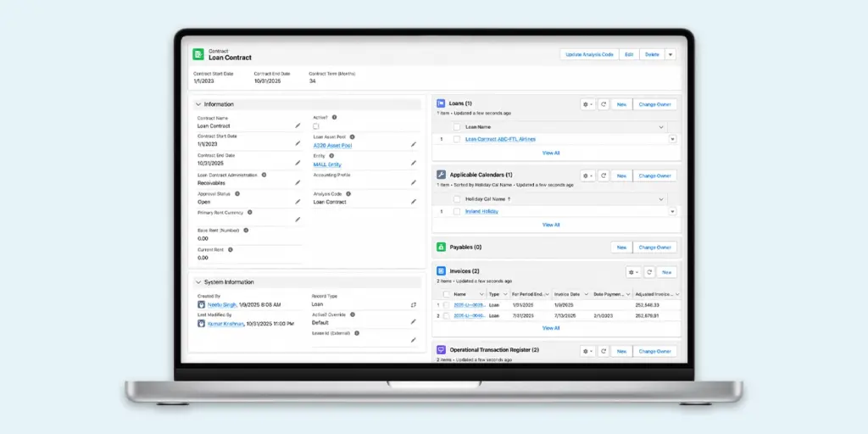The image size is (868, 434).
Task: Refresh the Applicable Calendars related list
Action: [x=604, y=175]
